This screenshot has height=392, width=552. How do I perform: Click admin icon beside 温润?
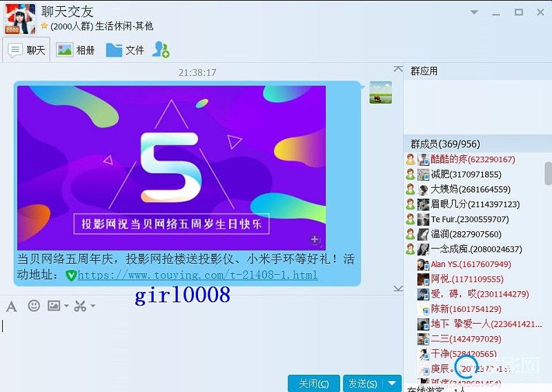pyautogui.click(x=410, y=234)
